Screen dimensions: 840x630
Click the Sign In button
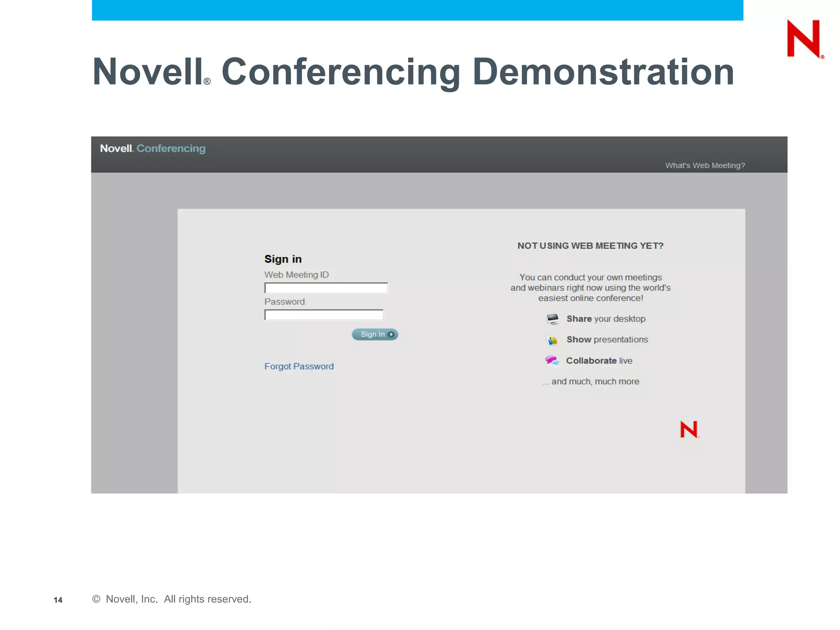[372, 334]
